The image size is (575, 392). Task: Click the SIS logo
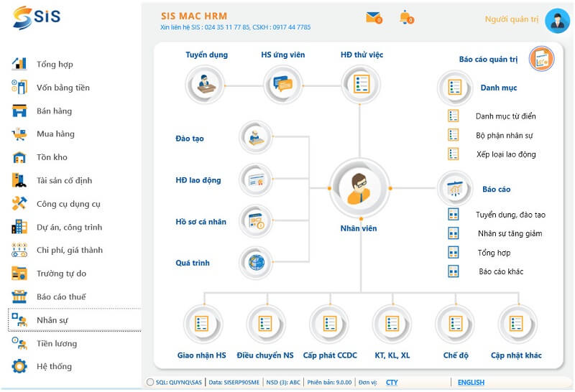[37, 17]
